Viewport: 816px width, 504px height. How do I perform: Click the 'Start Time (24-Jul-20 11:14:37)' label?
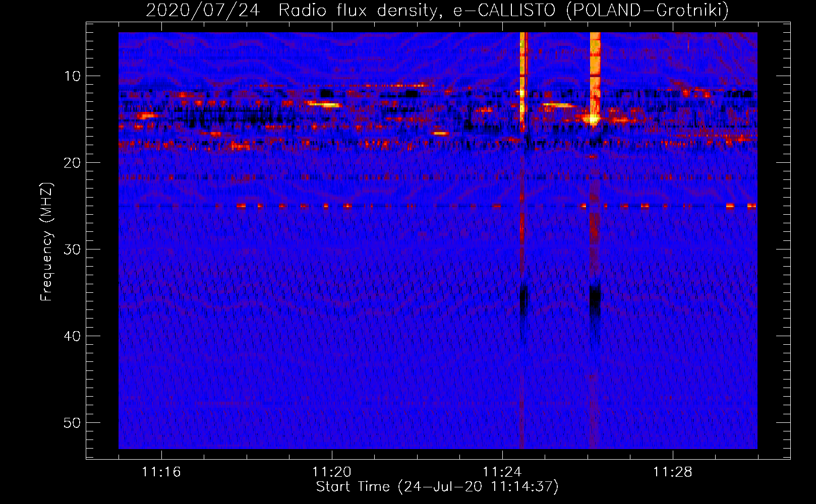437,487
